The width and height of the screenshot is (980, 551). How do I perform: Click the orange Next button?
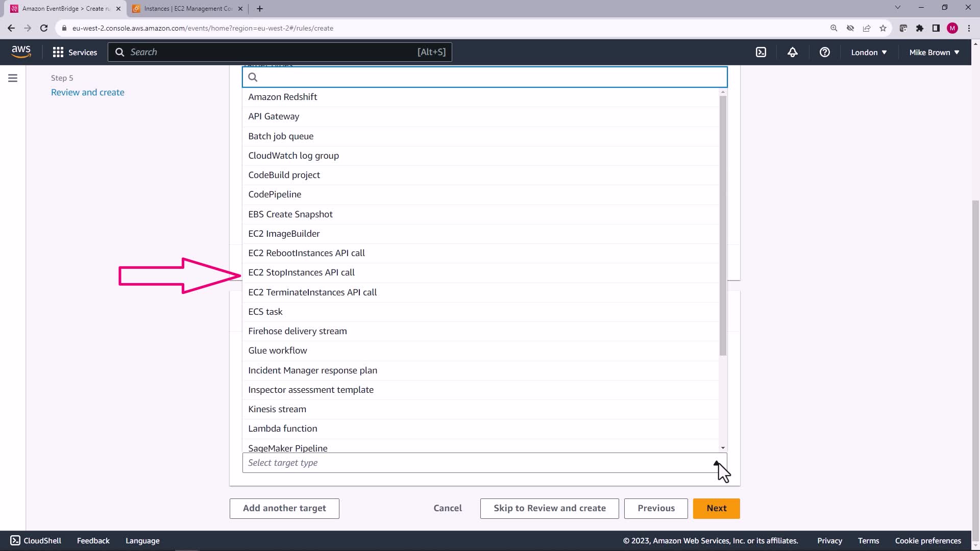coord(716,508)
